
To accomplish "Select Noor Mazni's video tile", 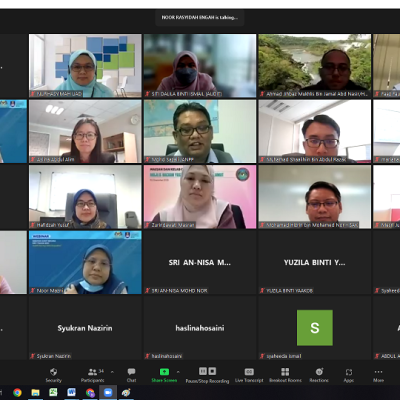I will pyautogui.click(x=85, y=263).
